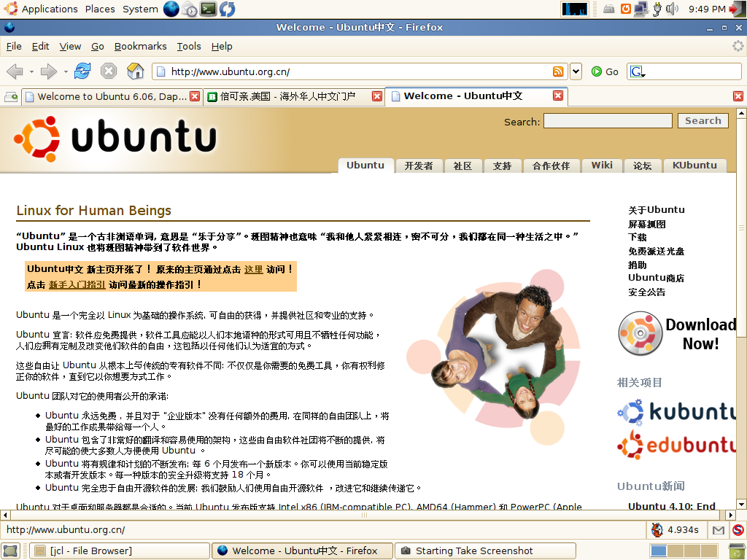Image resolution: width=747 pixels, height=560 pixels.
Task: Click the mail icon in status bar
Action: point(719,530)
